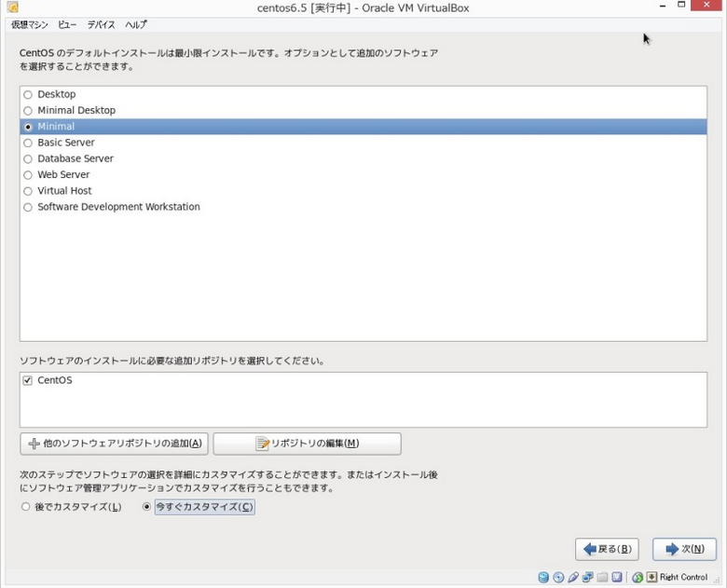Open the ビュー menu

point(67,24)
